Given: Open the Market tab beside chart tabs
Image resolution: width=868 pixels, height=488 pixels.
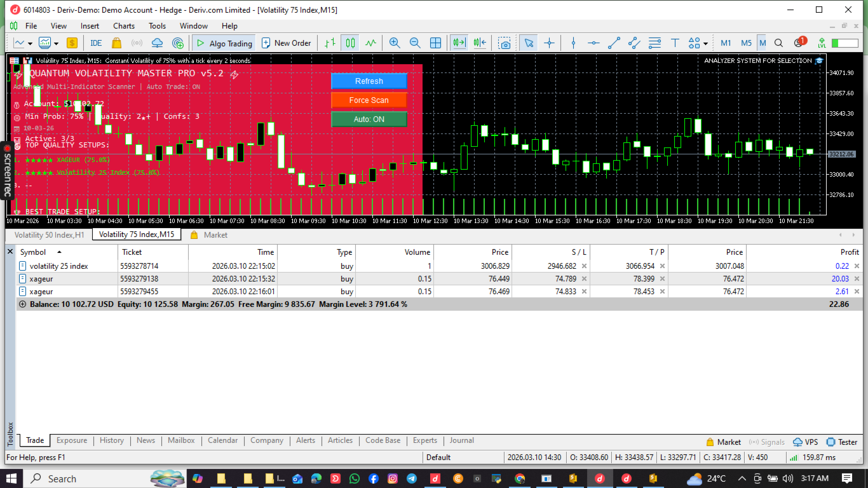Looking at the screenshot, I should 209,235.
